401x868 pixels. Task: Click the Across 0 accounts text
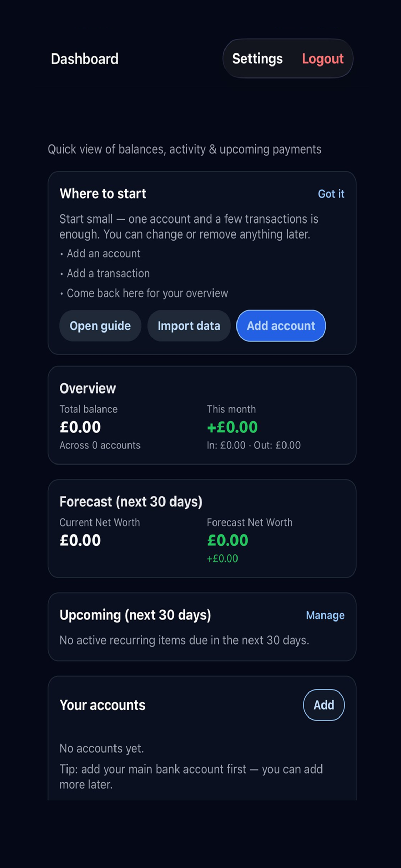(x=100, y=445)
